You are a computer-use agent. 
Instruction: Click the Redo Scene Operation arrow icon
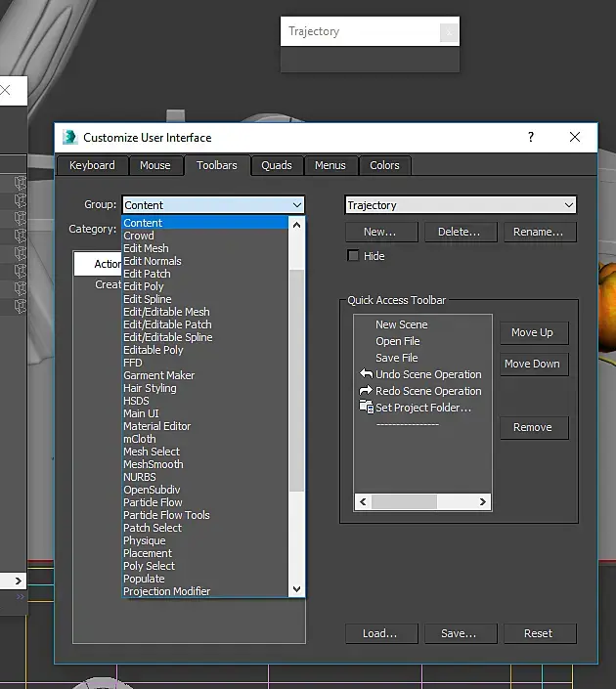tap(366, 391)
